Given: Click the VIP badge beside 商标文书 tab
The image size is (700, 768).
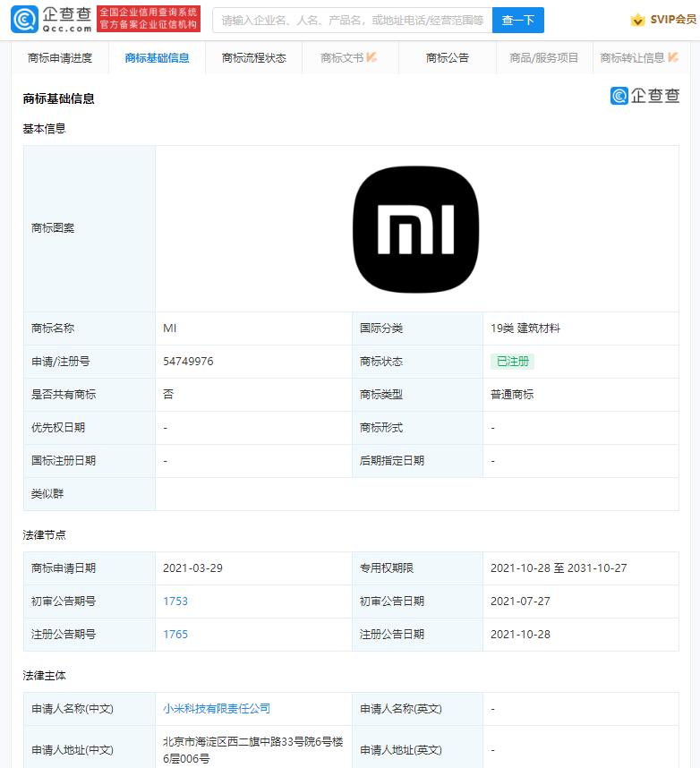Looking at the screenshot, I should coord(371,57).
